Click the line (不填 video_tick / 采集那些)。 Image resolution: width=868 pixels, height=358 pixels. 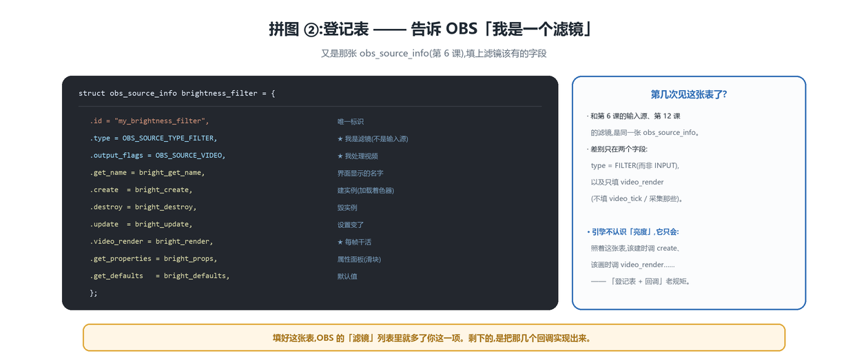[x=637, y=199]
